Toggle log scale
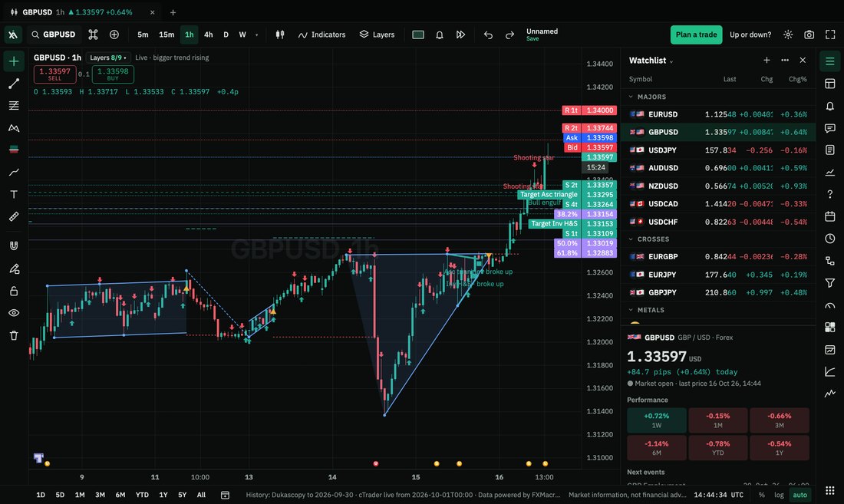 pyautogui.click(x=779, y=495)
